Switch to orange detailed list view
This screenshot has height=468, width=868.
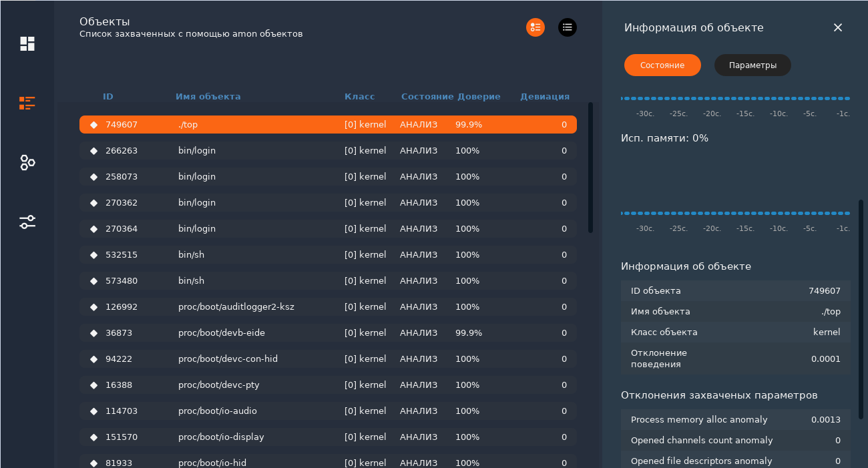click(535, 27)
